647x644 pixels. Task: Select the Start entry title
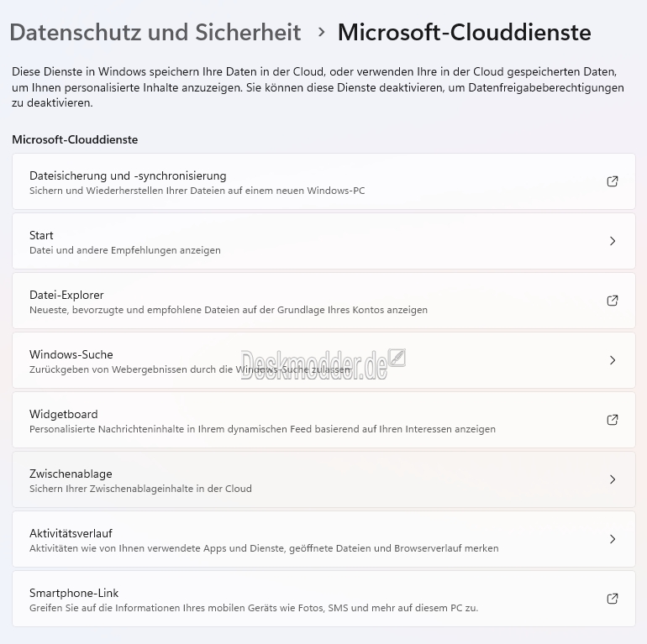(x=41, y=235)
